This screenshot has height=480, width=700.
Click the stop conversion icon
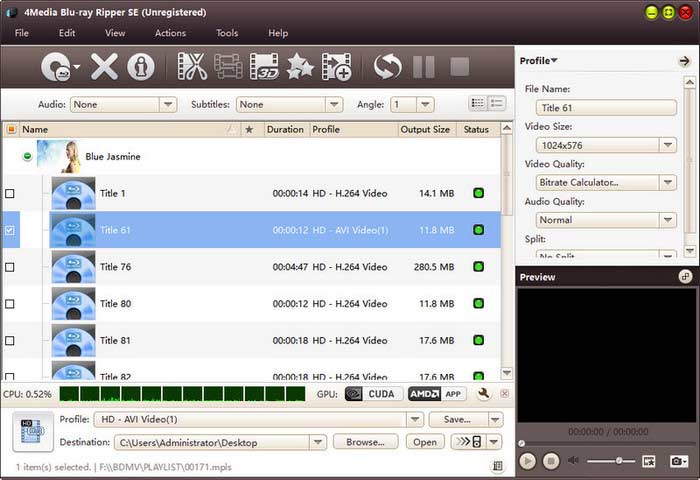(x=460, y=67)
